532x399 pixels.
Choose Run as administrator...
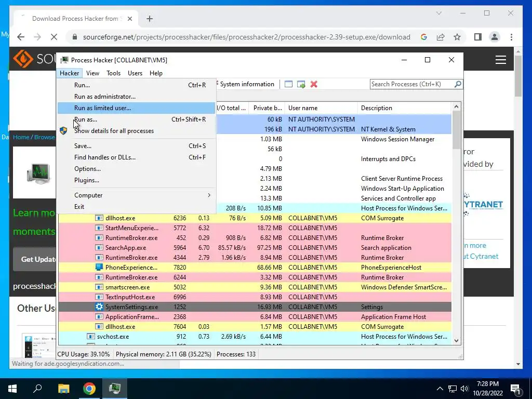click(x=137, y=97)
